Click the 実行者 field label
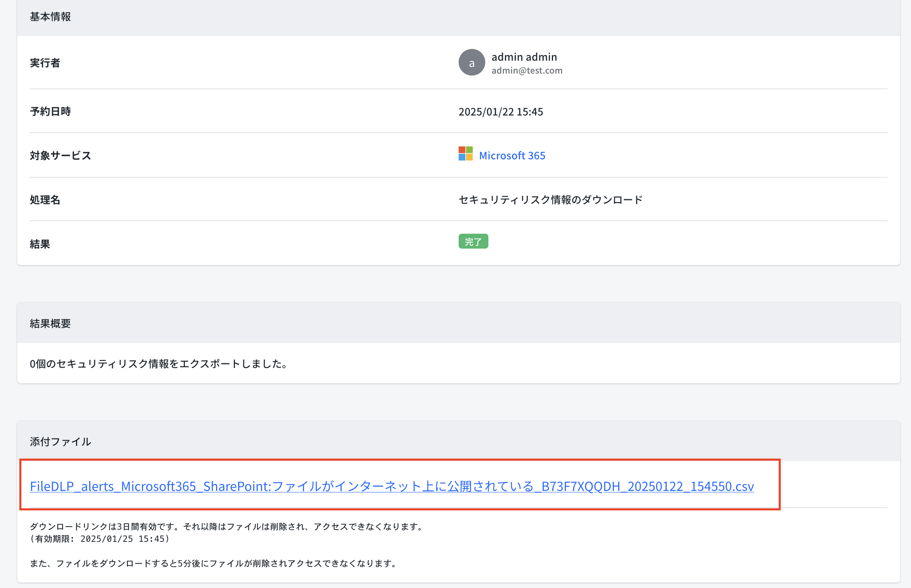The image size is (911, 588). (x=45, y=63)
